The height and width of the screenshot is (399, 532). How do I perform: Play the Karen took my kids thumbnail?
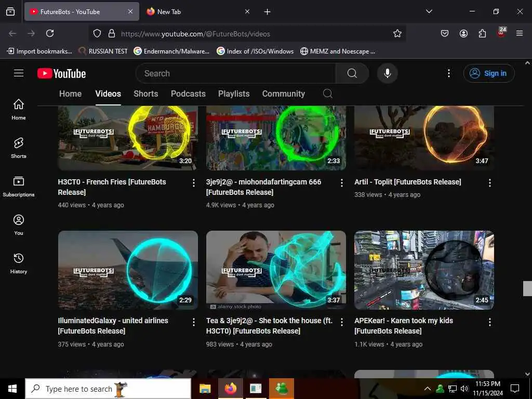[424, 270]
